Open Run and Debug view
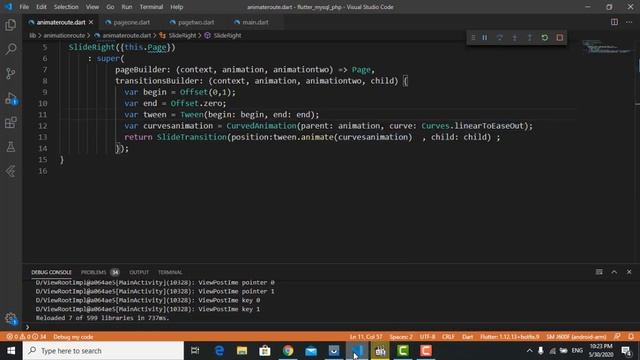 11,98
